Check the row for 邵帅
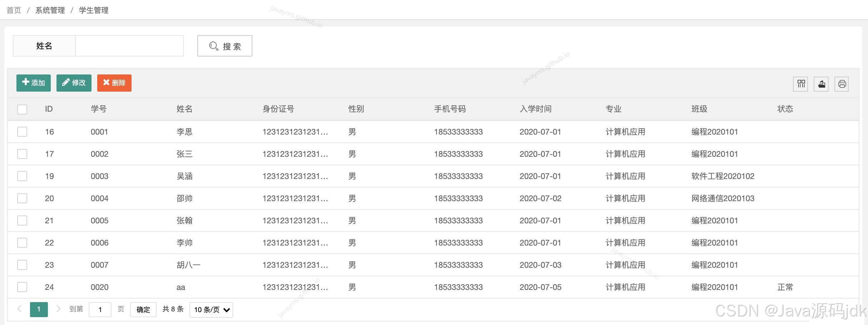868x325 pixels. (x=22, y=198)
